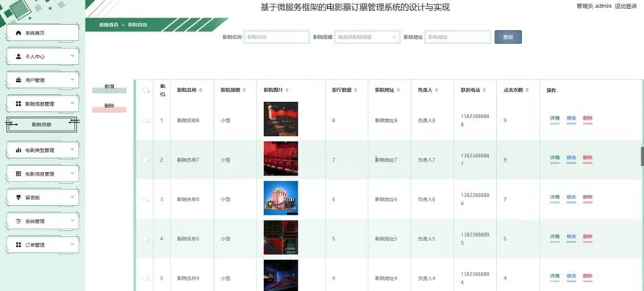
Task: Expand the 用户管理 menu chevron
Action: coord(72,79)
